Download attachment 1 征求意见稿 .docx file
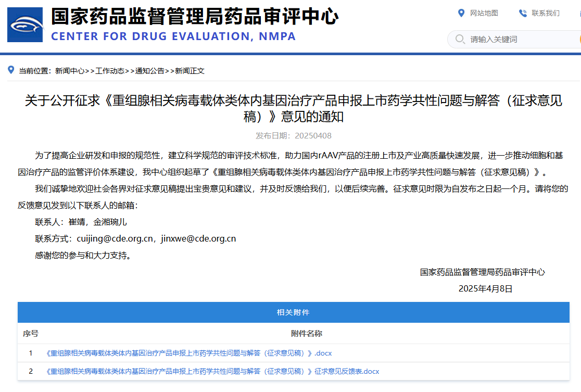 pos(188,353)
